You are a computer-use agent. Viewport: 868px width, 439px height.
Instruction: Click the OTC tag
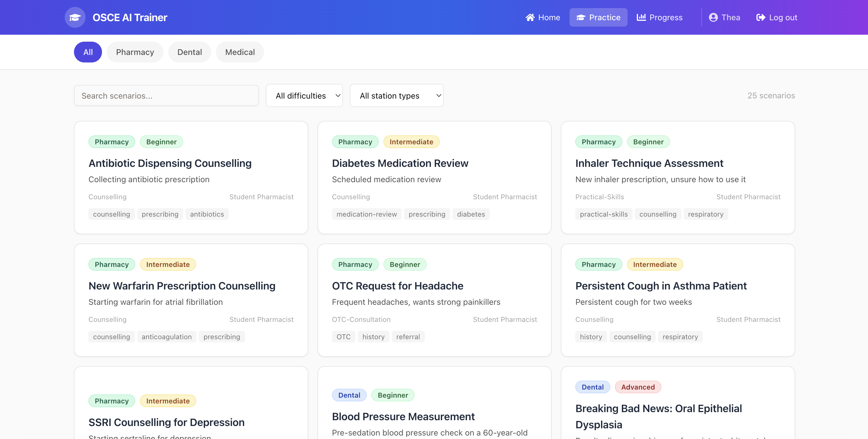coord(343,337)
